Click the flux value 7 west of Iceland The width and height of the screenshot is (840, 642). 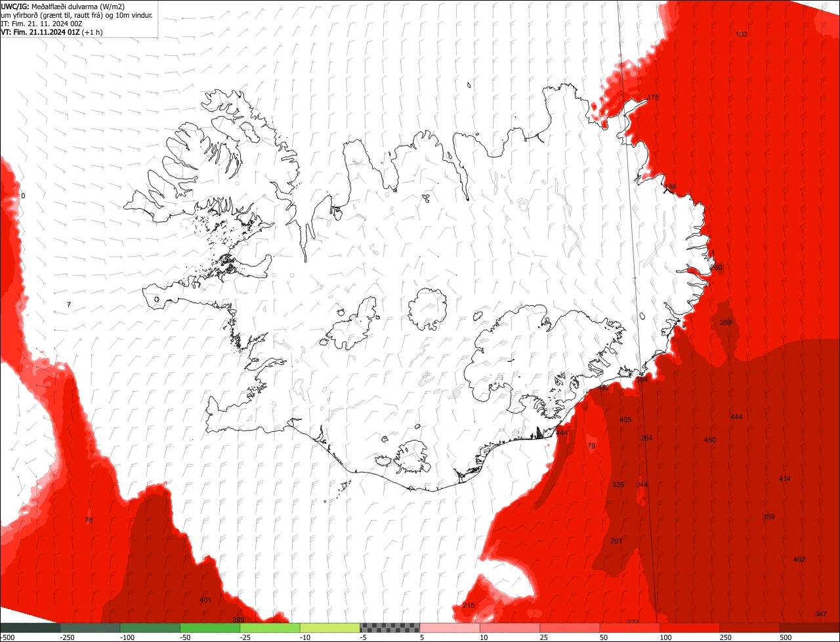point(69,305)
